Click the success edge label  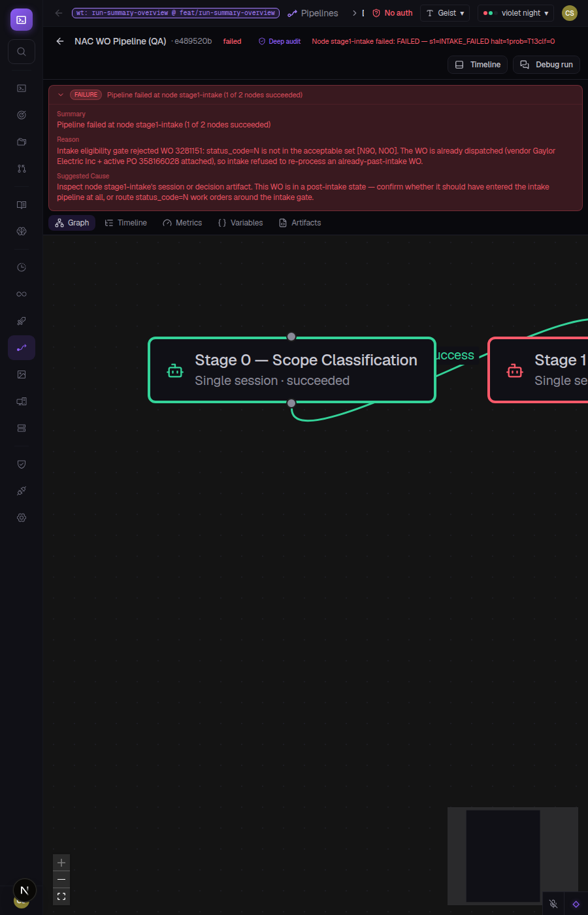coord(454,356)
